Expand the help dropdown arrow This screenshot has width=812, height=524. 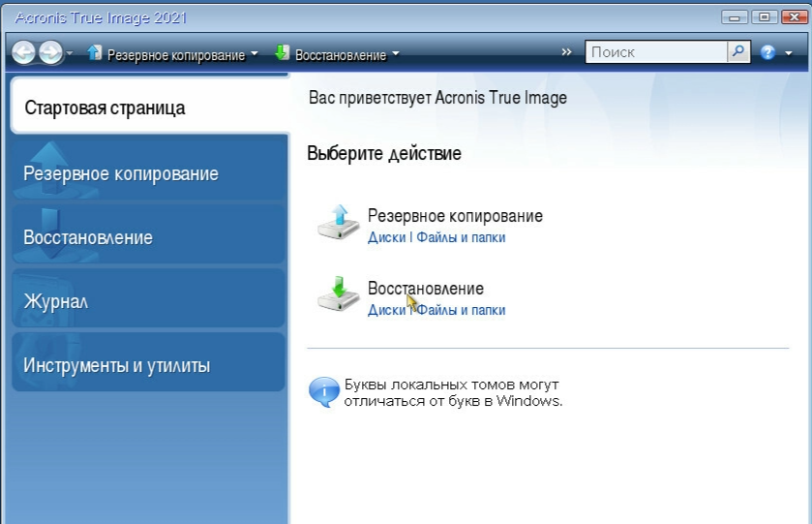click(789, 53)
